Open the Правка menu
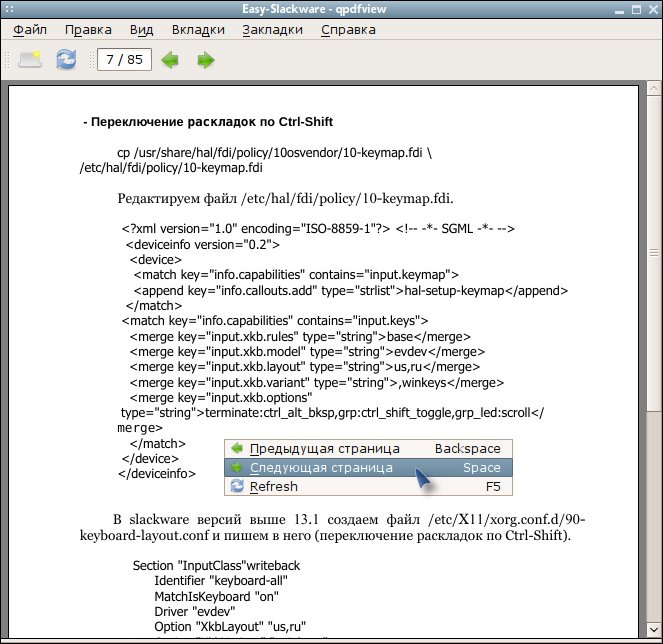Viewport: 663px width, 644px height. point(88,30)
